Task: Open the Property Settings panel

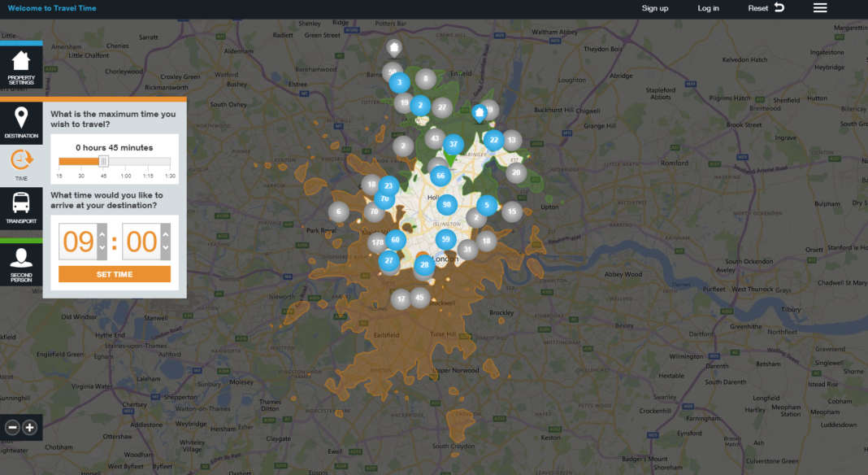Action: pos(21,68)
